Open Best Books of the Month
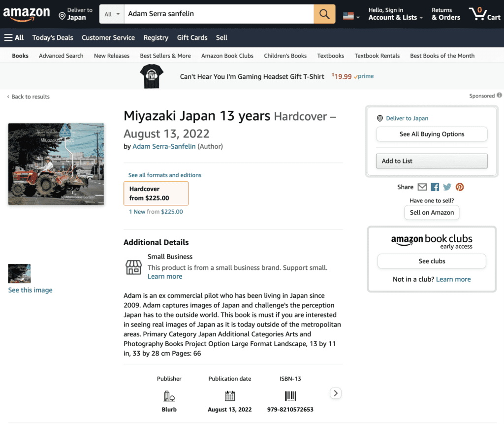This screenshot has width=504, height=424. click(442, 56)
